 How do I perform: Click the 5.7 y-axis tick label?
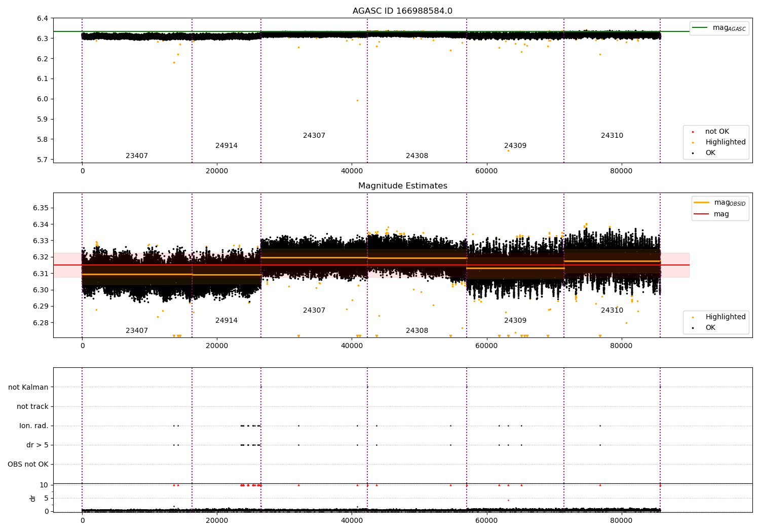pyautogui.click(x=43, y=160)
